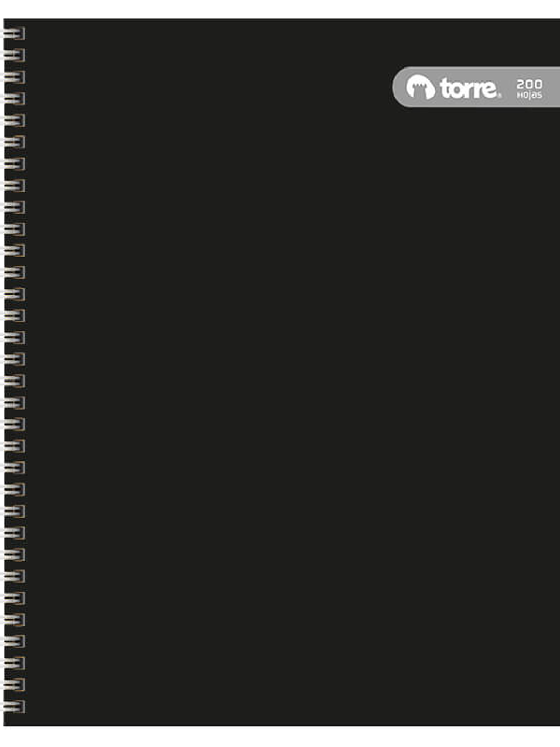Click the second spiral ring from the top

(14, 56)
